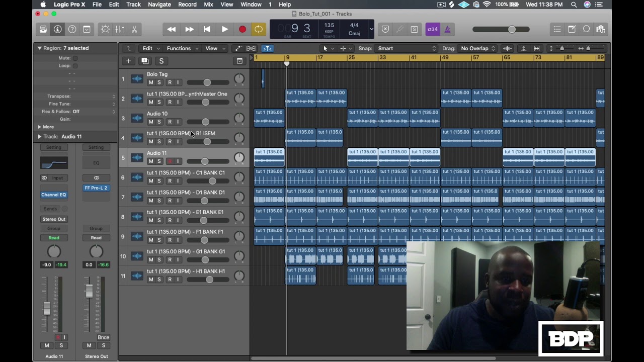Enable the region Mute checkbox
The image size is (644, 362).
75,58
